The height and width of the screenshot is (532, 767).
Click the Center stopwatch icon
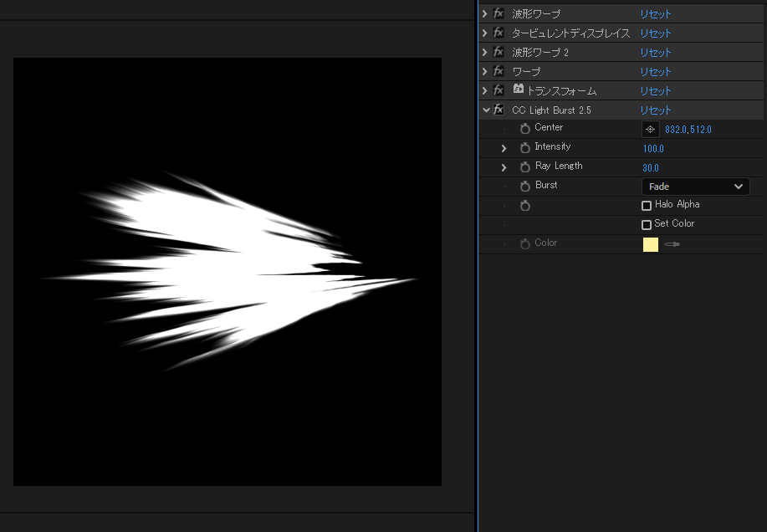tap(525, 129)
